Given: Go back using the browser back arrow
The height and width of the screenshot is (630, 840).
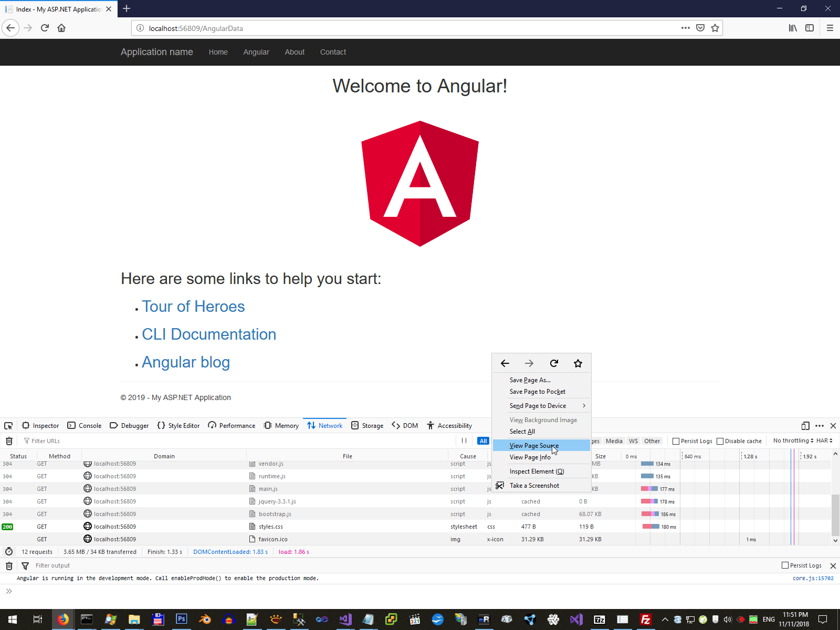Looking at the screenshot, I should pos(10,28).
